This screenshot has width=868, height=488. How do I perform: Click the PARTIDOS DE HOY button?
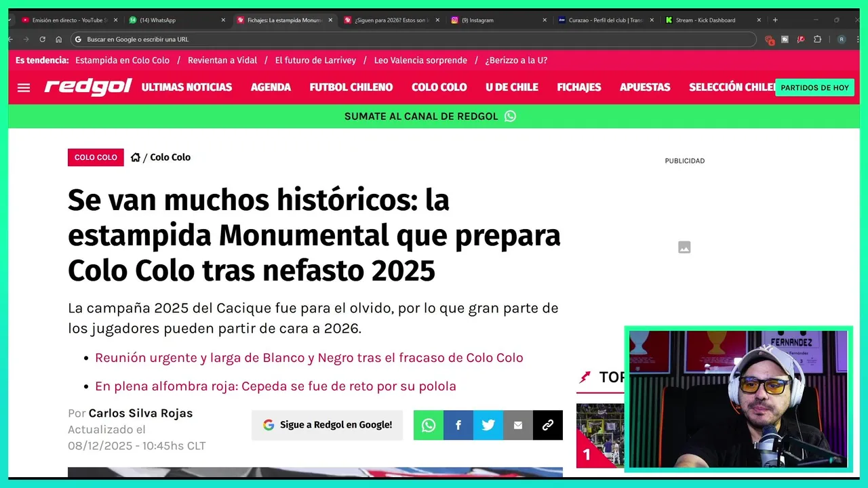(814, 87)
